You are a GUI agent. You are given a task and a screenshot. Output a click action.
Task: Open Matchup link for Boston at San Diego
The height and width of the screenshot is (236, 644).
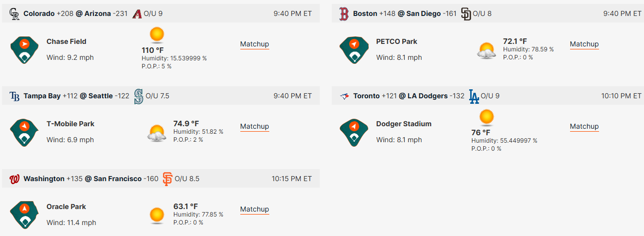click(584, 44)
